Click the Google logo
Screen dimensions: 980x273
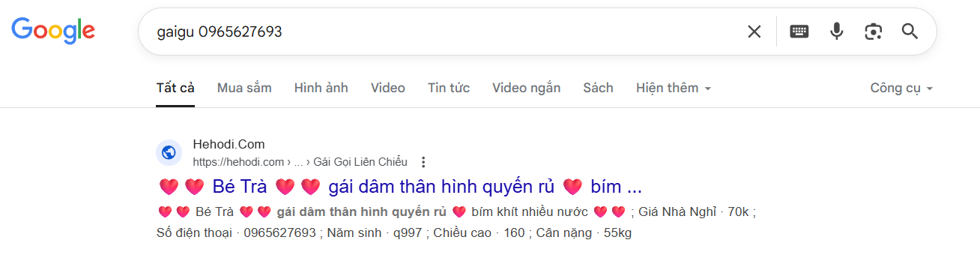click(x=53, y=30)
